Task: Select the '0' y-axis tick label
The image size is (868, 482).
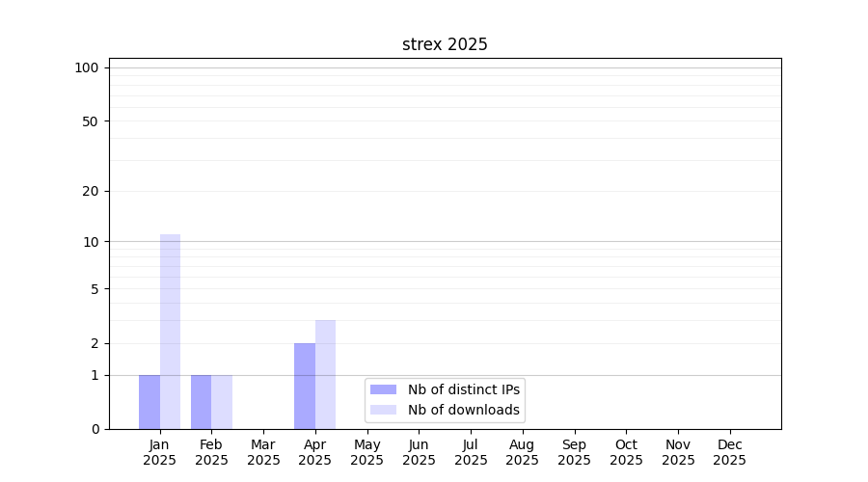Action: pyautogui.click(x=95, y=429)
